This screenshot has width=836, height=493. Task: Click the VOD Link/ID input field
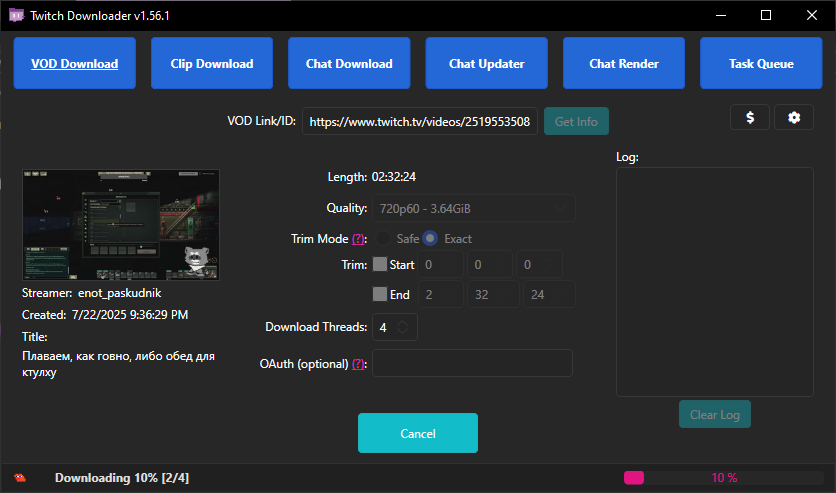(420, 122)
